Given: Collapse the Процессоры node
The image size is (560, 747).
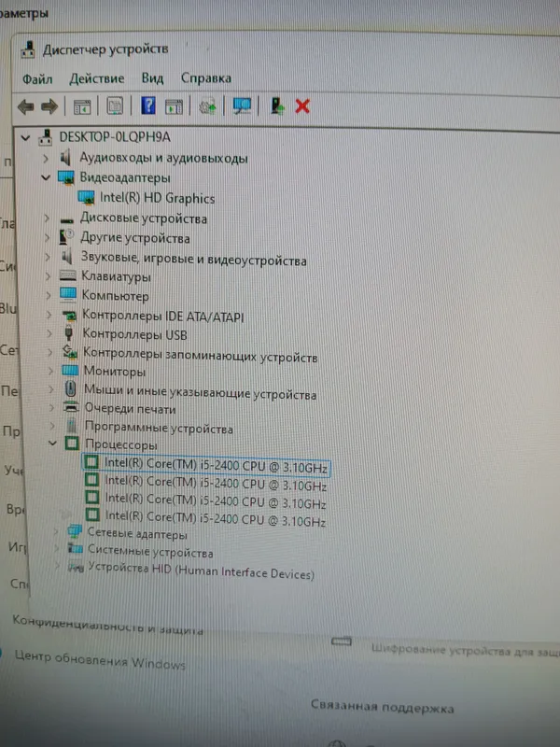Looking at the screenshot, I should pyautogui.click(x=53, y=443).
